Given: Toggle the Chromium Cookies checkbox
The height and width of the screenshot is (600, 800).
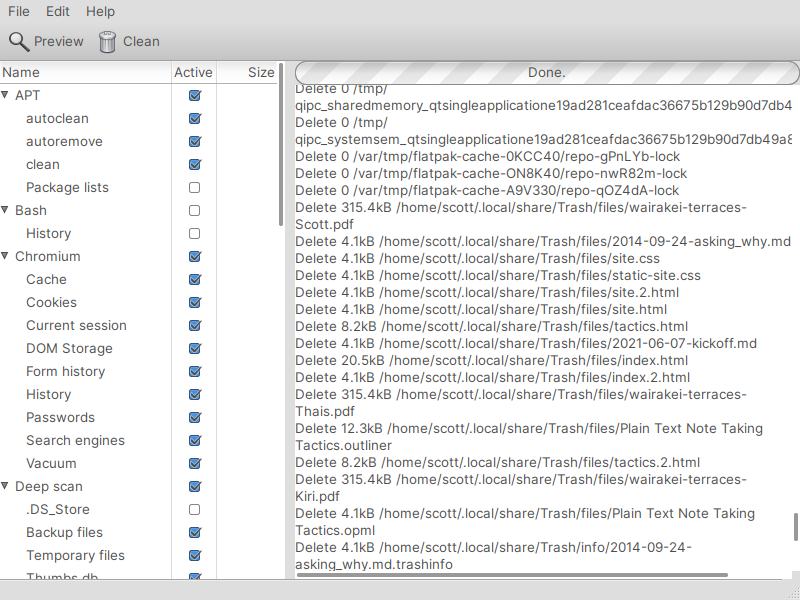Looking at the screenshot, I should [x=194, y=303].
